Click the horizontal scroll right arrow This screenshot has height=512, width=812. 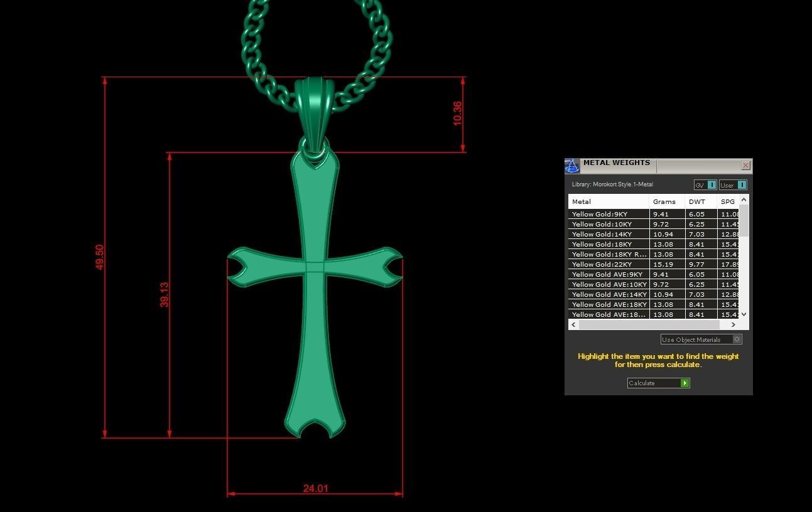pyautogui.click(x=733, y=324)
